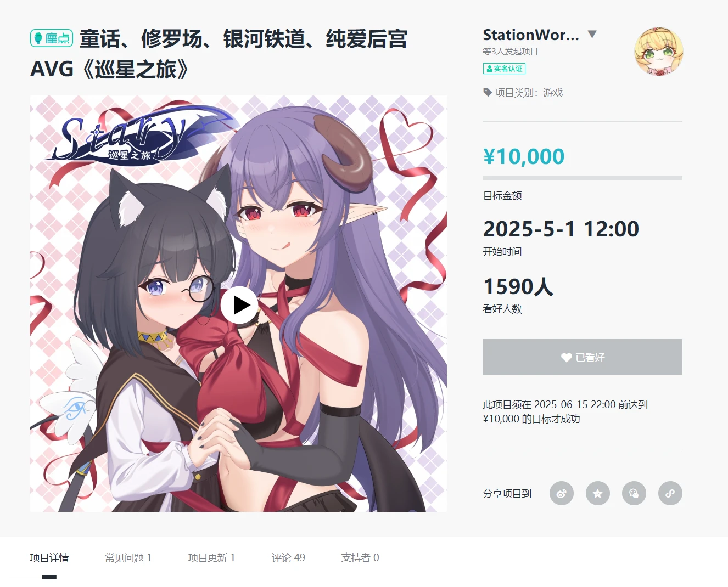Select the 项目详情 tab
The height and width of the screenshot is (587, 728).
click(49, 557)
